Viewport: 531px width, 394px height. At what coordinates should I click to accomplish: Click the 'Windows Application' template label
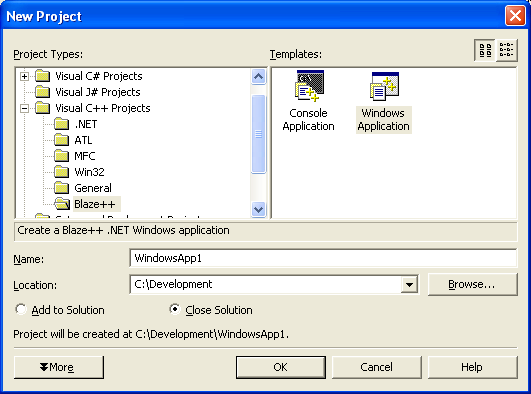point(384,120)
